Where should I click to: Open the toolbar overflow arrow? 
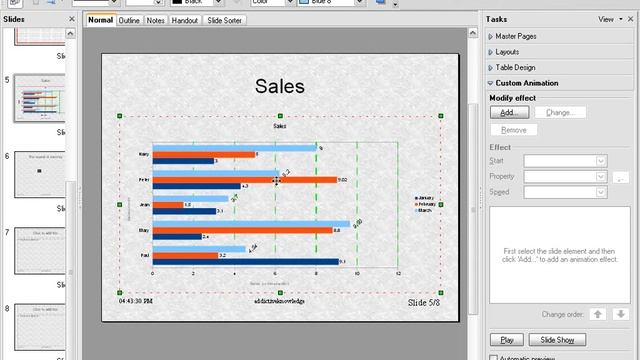click(x=395, y=4)
